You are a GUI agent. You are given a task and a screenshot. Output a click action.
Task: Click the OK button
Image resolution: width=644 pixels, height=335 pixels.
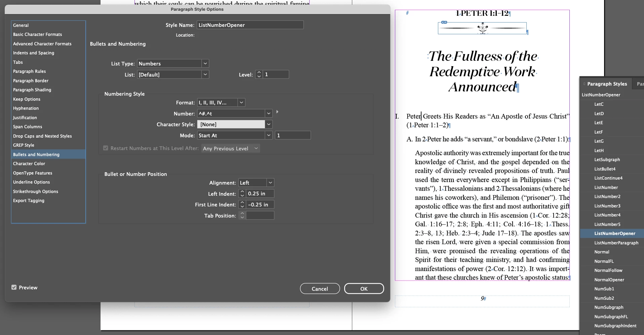pyautogui.click(x=364, y=289)
